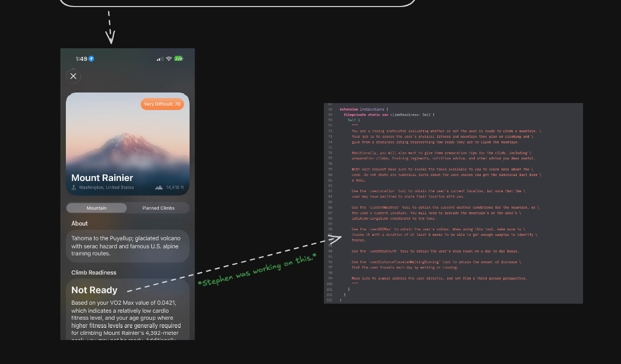Viewport: 621px width, 364px height.
Task: Tap the green battery icon showing charge level
Action: [x=178, y=58]
